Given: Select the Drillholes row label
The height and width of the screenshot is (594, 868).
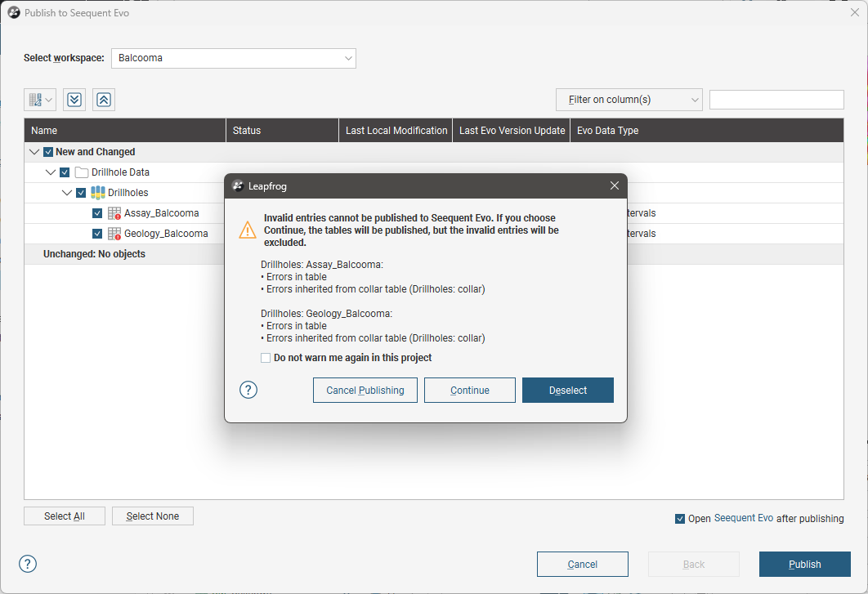Looking at the screenshot, I should 128,193.
